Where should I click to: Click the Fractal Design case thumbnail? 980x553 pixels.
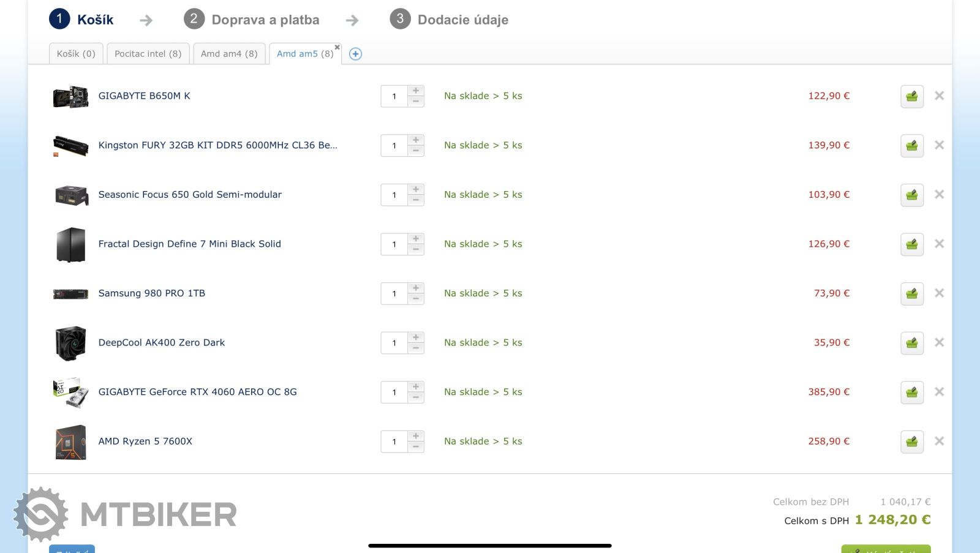[x=70, y=244]
